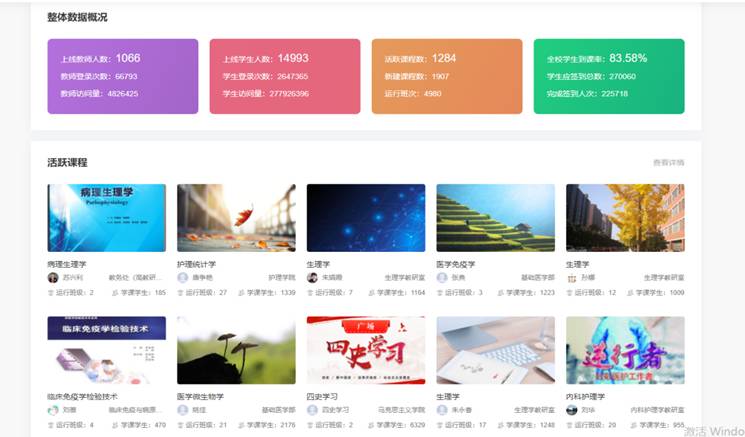Open the 护理统计学 course title link
Screen dimensions: 745x437
(196, 264)
